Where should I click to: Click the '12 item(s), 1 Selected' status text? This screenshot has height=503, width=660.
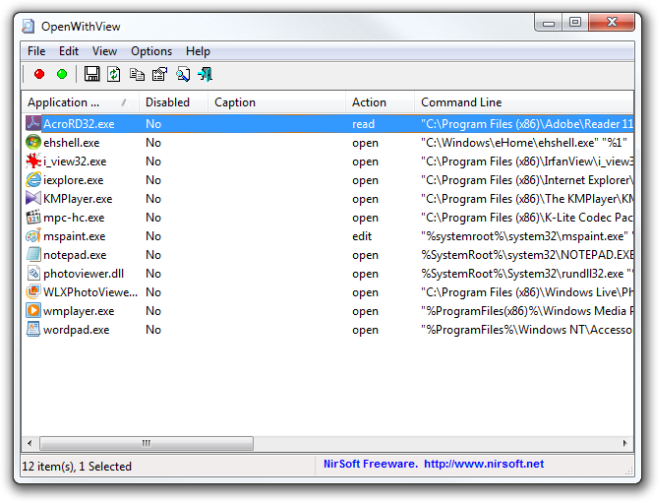tap(77, 466)
